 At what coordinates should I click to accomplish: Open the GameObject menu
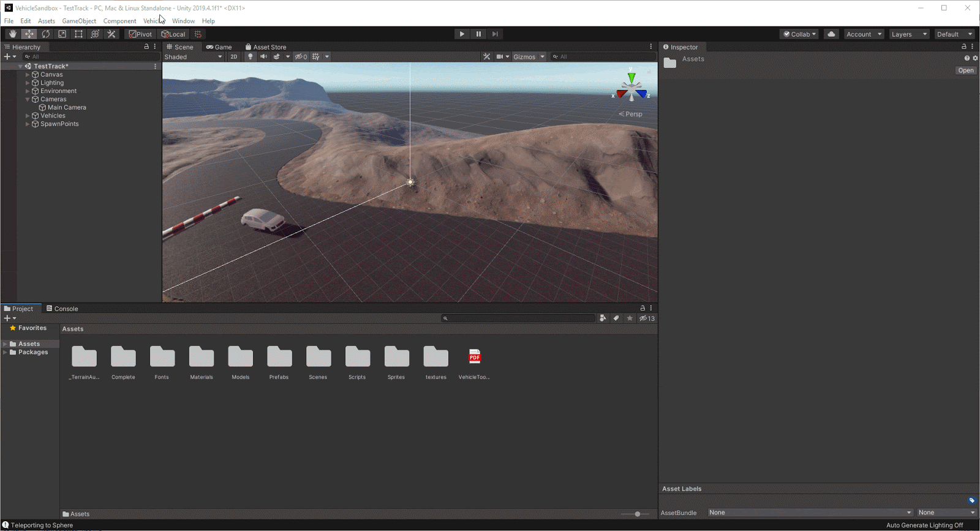[79, 21]
